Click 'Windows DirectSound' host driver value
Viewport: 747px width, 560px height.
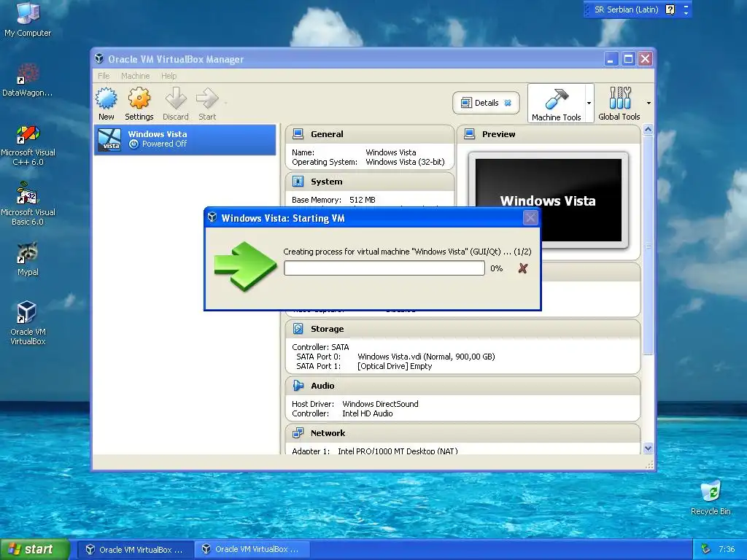point(380,404)
